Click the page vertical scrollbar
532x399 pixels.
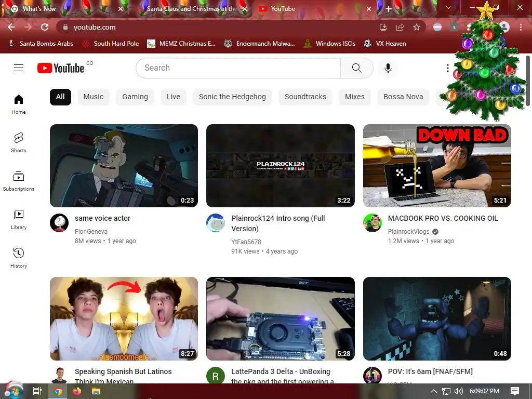click(x=528, y=81)
